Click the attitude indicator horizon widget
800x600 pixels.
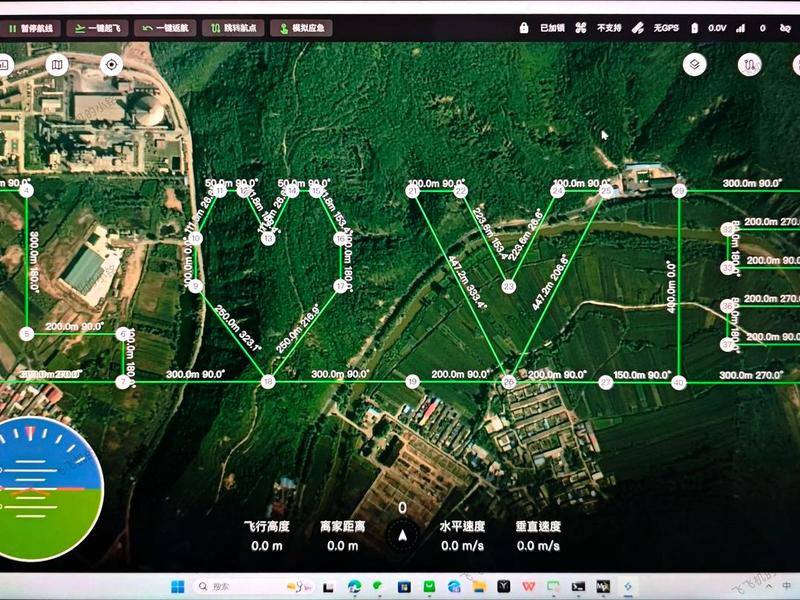(x=46, y=489)
